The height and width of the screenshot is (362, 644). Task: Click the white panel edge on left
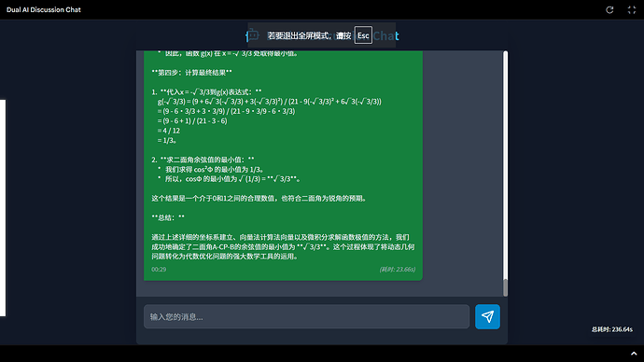(3, 208)
